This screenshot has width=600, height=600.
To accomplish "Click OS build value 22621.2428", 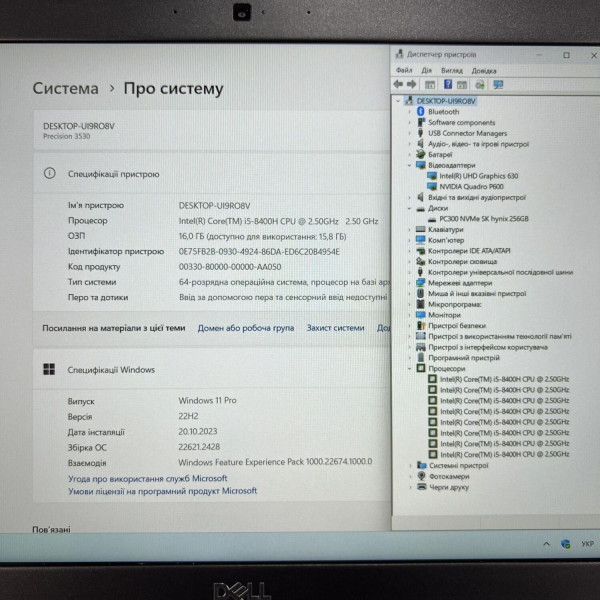I will click(x=199, y=447).
